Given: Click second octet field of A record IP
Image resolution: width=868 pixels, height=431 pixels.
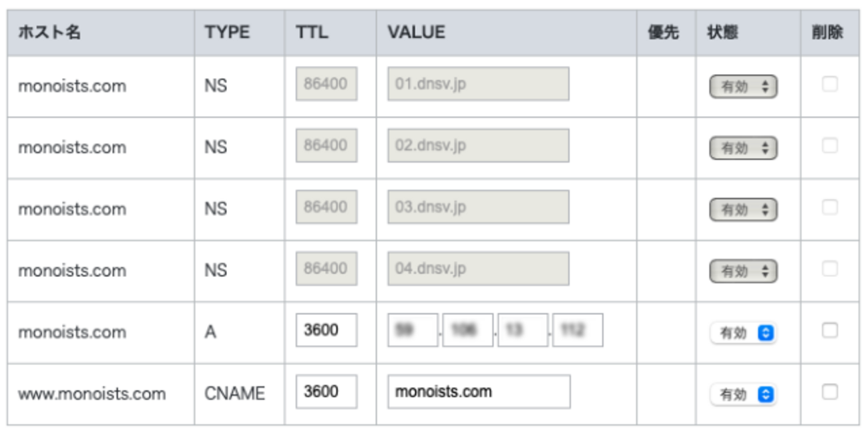Looking at the screenshot, I should pos(467,330).
